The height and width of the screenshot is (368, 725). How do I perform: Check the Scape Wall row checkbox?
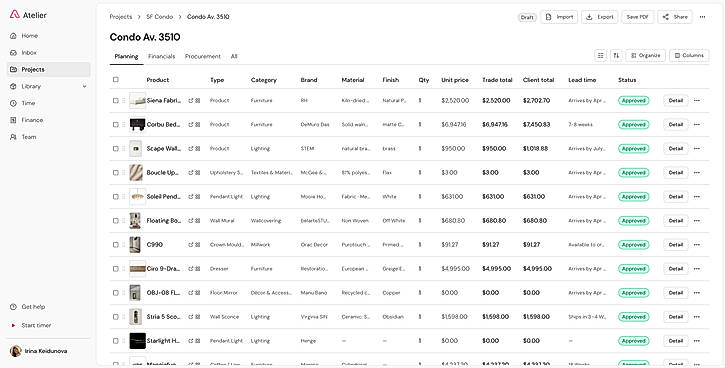(116, 148)
